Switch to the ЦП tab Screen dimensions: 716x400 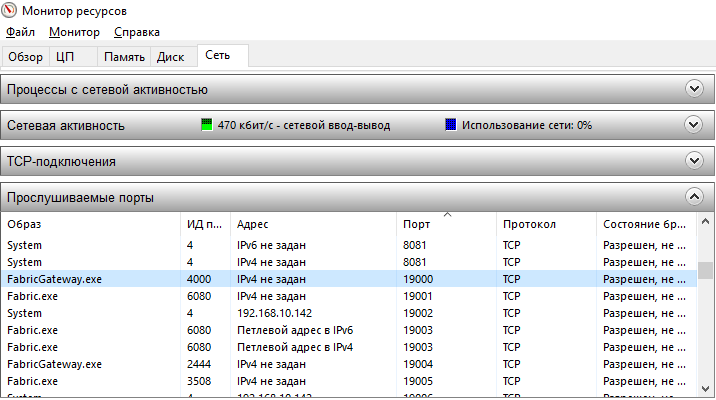click(65, 57)
